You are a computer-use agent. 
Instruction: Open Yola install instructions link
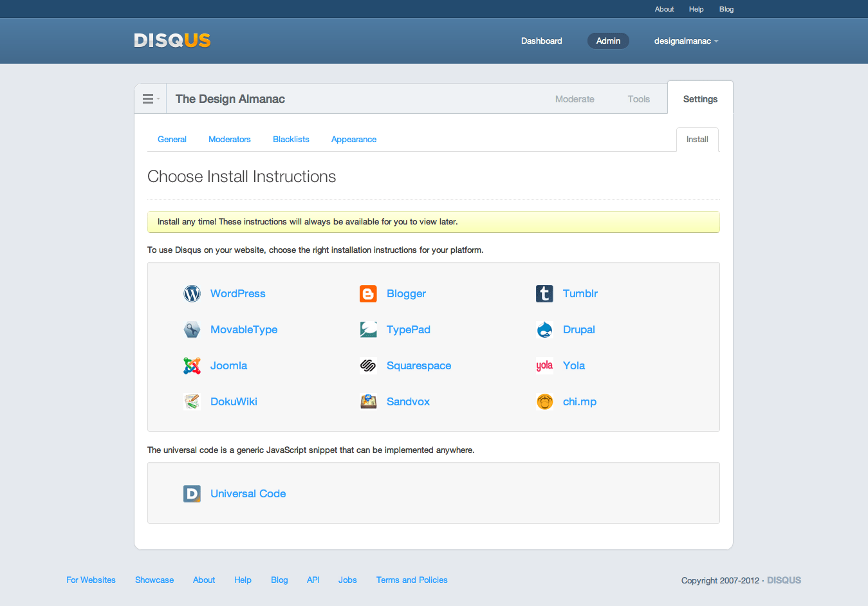tap(574, 365)
